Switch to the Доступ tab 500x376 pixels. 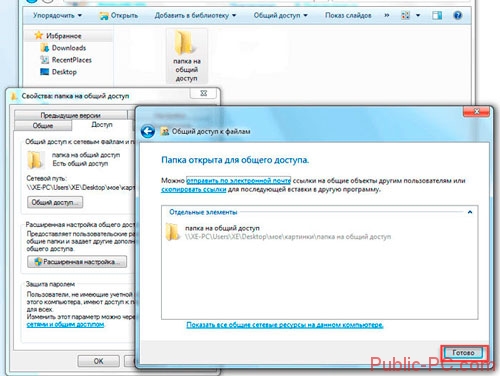tap(102, 125)
